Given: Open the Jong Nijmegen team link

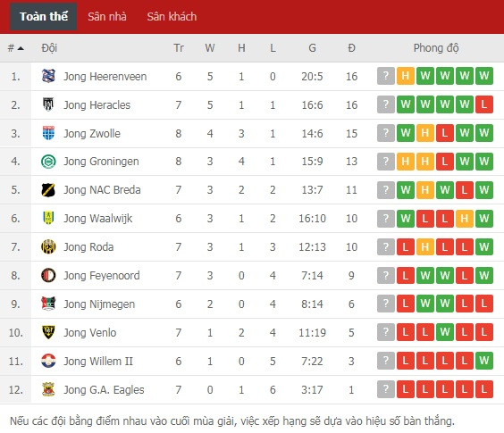Looking at the screenshot, I should click(99, 304).
